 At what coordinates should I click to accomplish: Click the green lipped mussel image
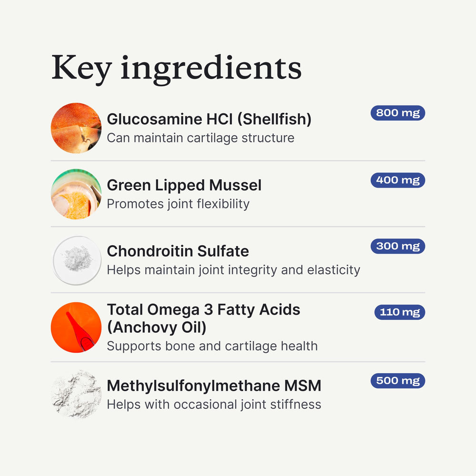(76, 194)
